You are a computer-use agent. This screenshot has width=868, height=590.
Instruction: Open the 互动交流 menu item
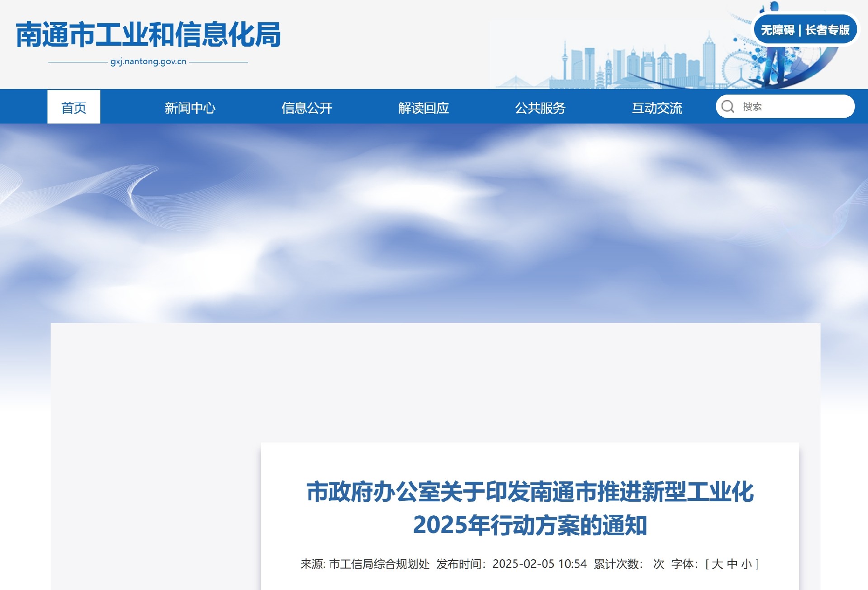(x=657, y=108)
